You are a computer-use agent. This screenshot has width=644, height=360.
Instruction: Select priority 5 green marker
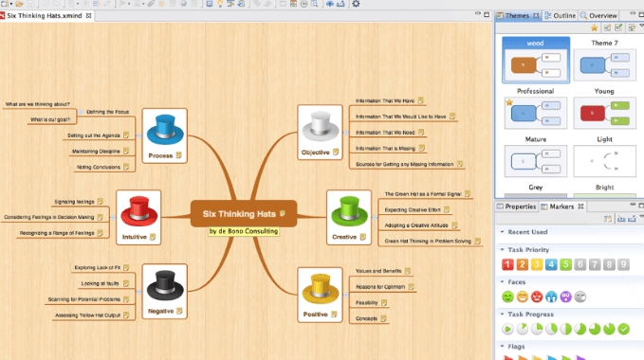tap(565, 264)
